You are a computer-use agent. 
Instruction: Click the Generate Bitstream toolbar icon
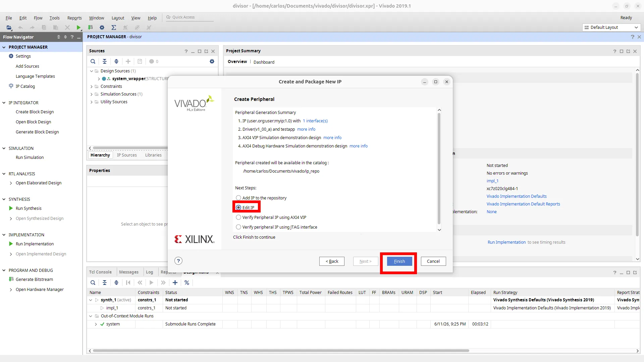90,27
